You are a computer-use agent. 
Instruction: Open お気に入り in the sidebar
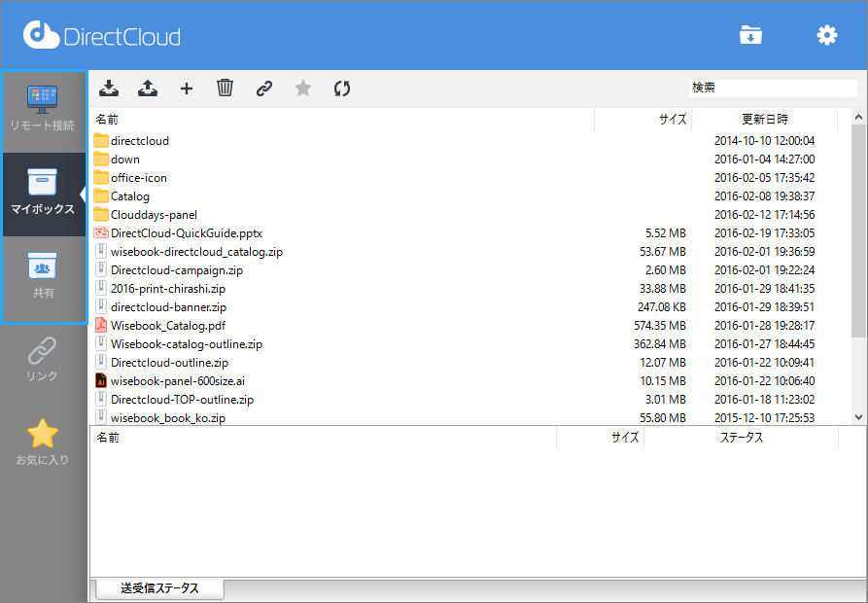point(42,442)
